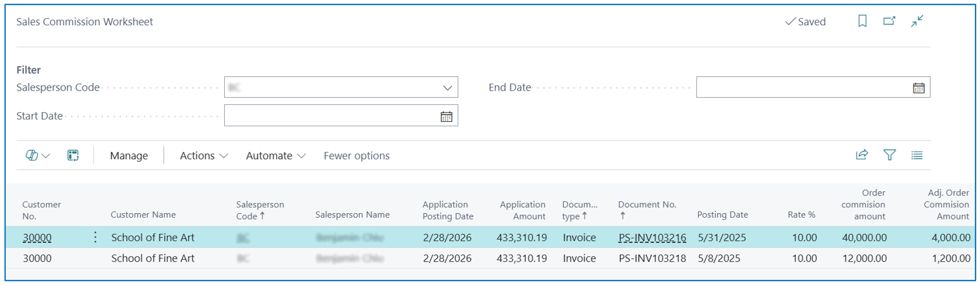980x285 pixels.
Task: Click the bookmark icon
Action: click(862, 21)
